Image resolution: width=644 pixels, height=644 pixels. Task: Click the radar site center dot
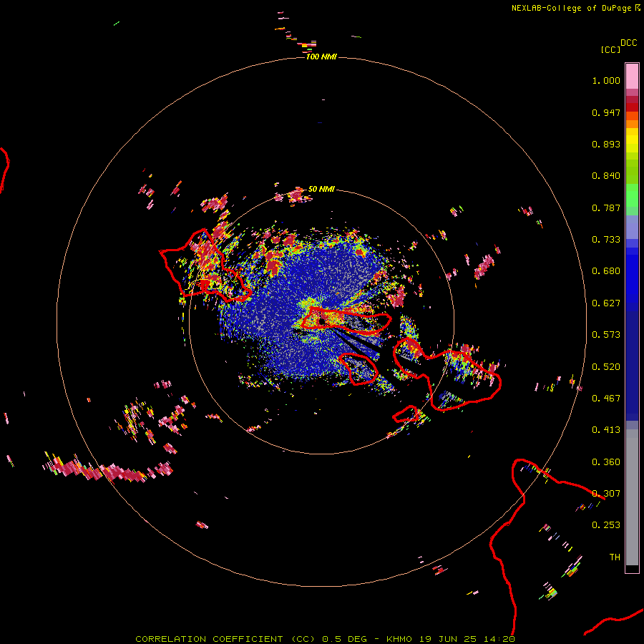point(322,321)
